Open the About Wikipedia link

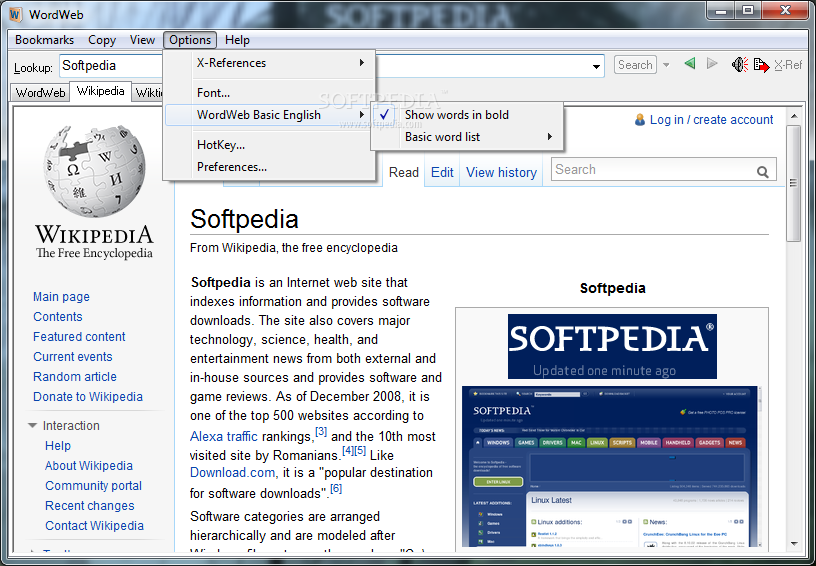point(89,466)
